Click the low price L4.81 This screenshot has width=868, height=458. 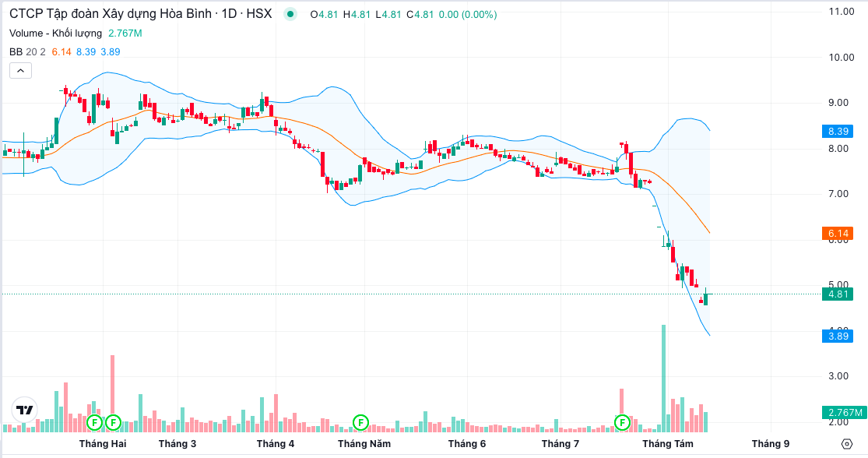[388, 15]
